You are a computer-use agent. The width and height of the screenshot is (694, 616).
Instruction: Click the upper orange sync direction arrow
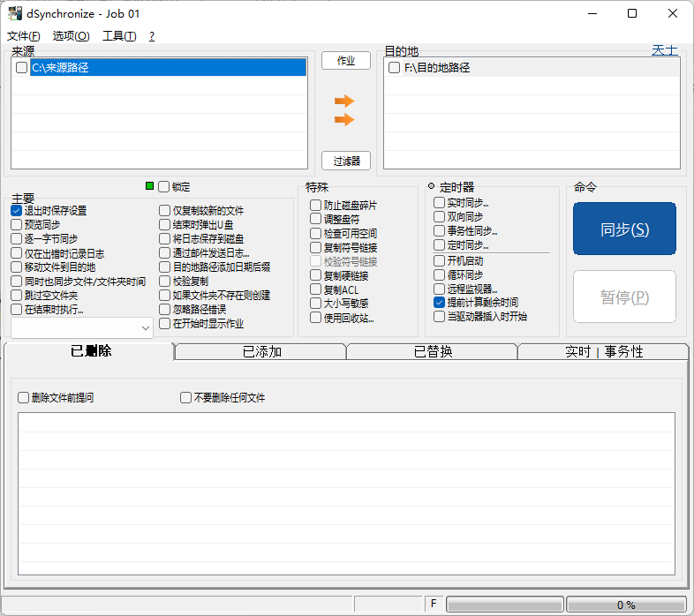tap(344, 101)
